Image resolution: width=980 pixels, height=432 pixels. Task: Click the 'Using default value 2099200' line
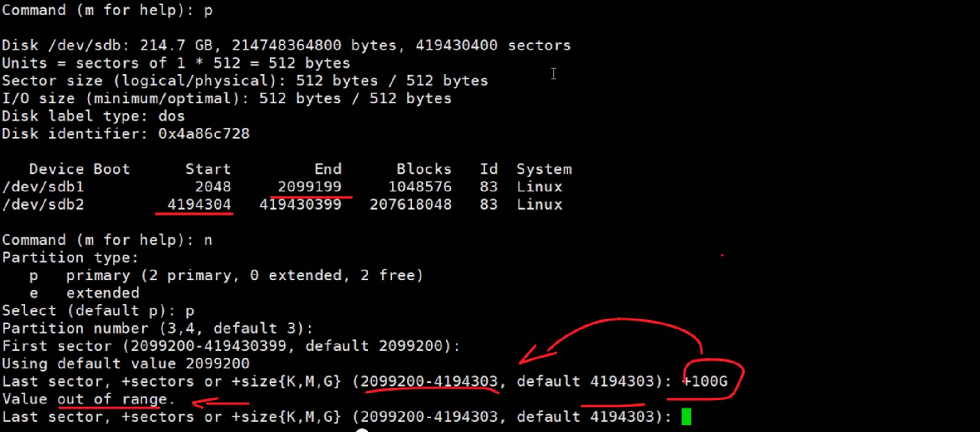[x=126, y=364]
